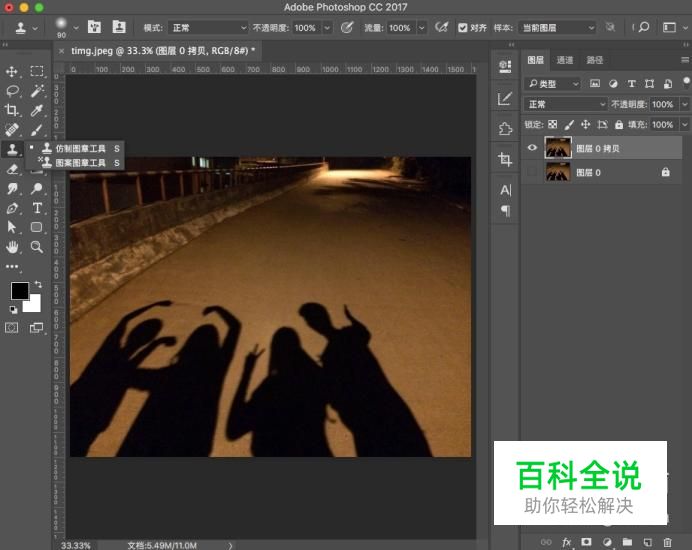Expand the 流量 flow dropdown
The height and width of the screenshot is (550, 692).
[422, 28]
